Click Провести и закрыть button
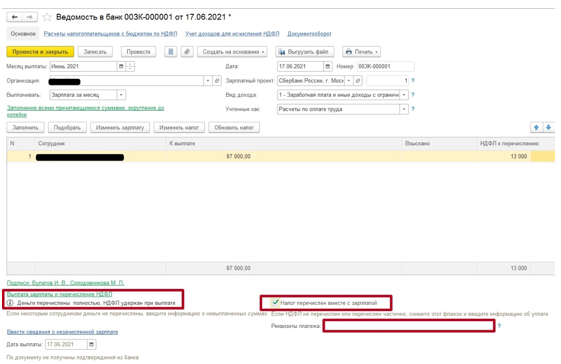The width and height of the screenshot is (561, 364). (40, 52)
